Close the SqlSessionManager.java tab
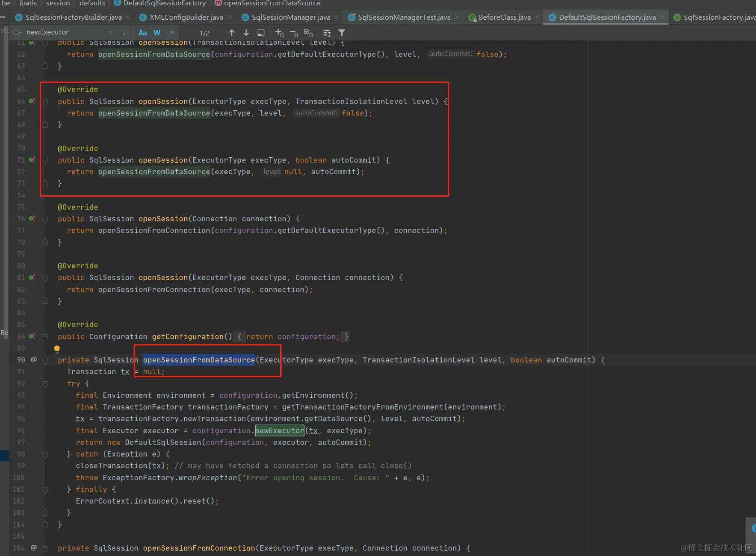 point(337,17)
